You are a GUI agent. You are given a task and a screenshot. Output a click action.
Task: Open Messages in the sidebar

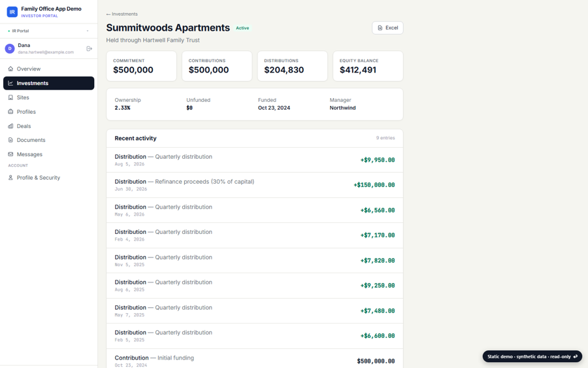click(49, 154)
